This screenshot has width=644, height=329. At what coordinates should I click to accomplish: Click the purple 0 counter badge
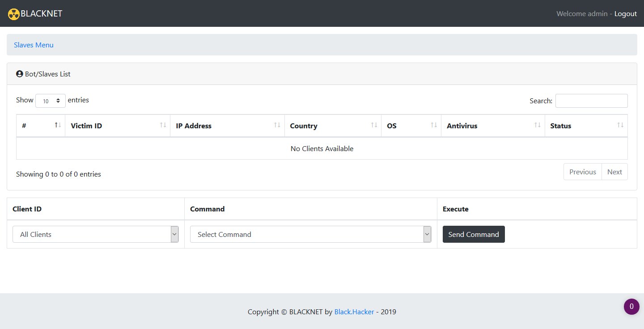pyautogui.click(x=631, y=307)
